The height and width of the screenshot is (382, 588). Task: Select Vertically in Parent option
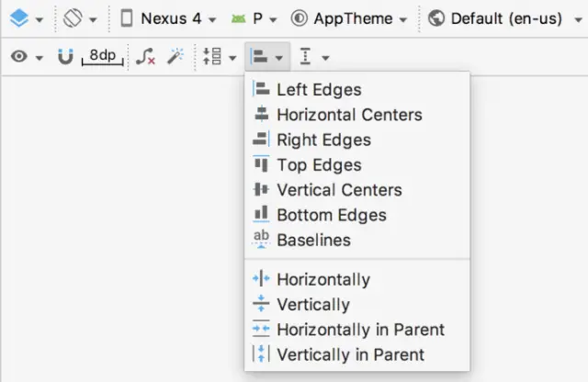pos(350,354)
